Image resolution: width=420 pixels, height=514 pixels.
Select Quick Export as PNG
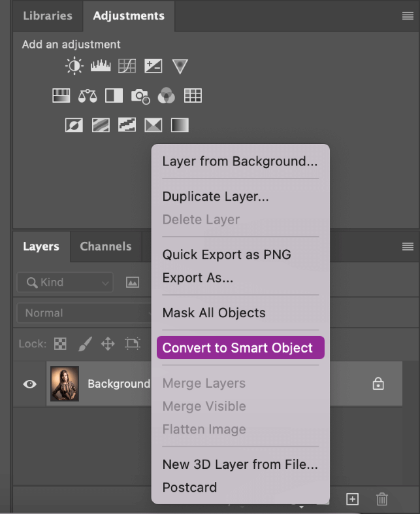pyautogui.click(x=240, y=254)
